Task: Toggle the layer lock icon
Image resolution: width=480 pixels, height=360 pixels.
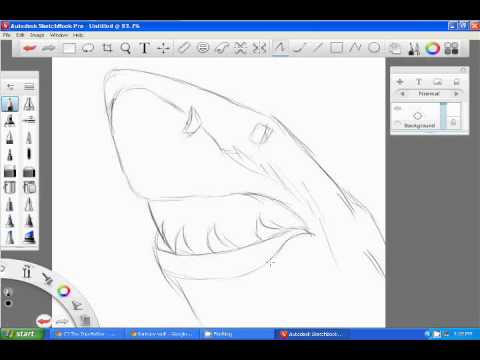Action: [x=453, y=122]
